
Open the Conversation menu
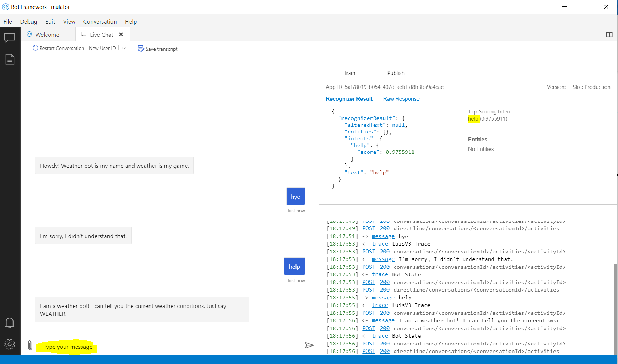(x=100, y=21)
